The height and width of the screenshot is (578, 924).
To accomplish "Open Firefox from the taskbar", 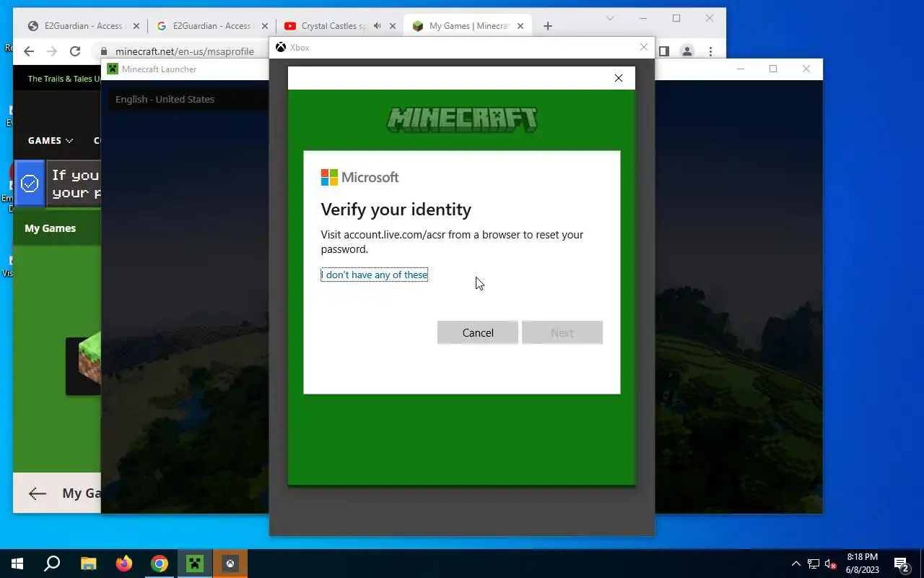I will coord(123,564).
